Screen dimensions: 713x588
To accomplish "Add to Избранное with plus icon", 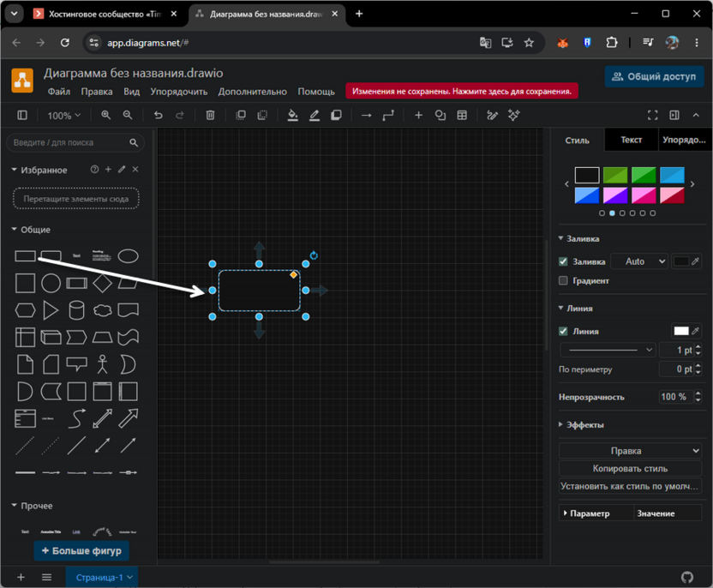I will pyautogui.click(x=108, y=169).
